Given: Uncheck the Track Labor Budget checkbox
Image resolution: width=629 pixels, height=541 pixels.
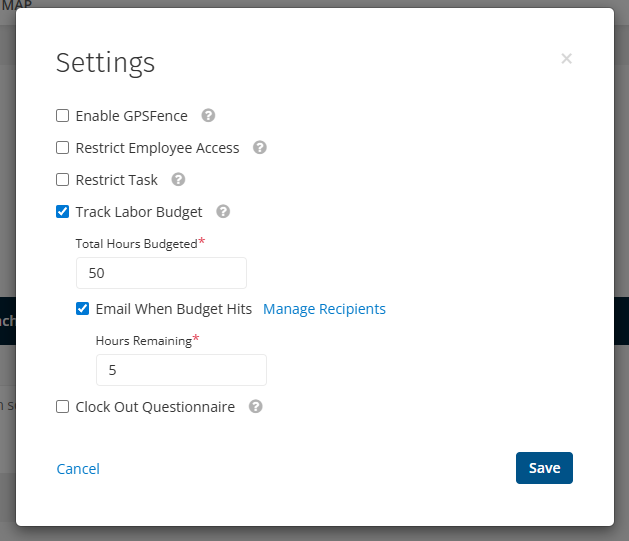Looking at the screenshot, I should click(63, 212).
